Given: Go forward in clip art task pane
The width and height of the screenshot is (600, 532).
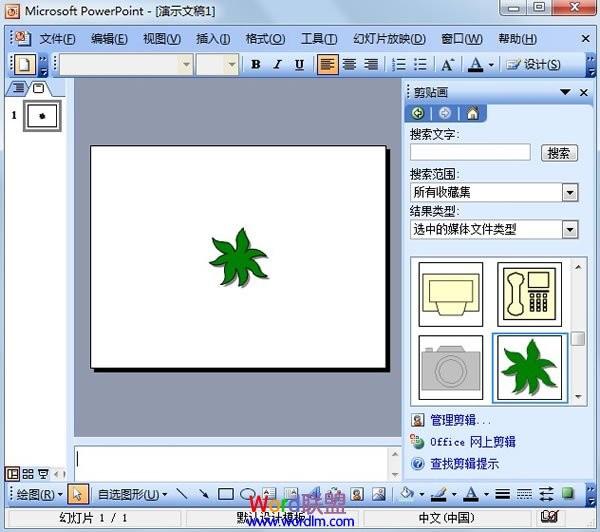Looking at the screenshot, I should point(445,113).
